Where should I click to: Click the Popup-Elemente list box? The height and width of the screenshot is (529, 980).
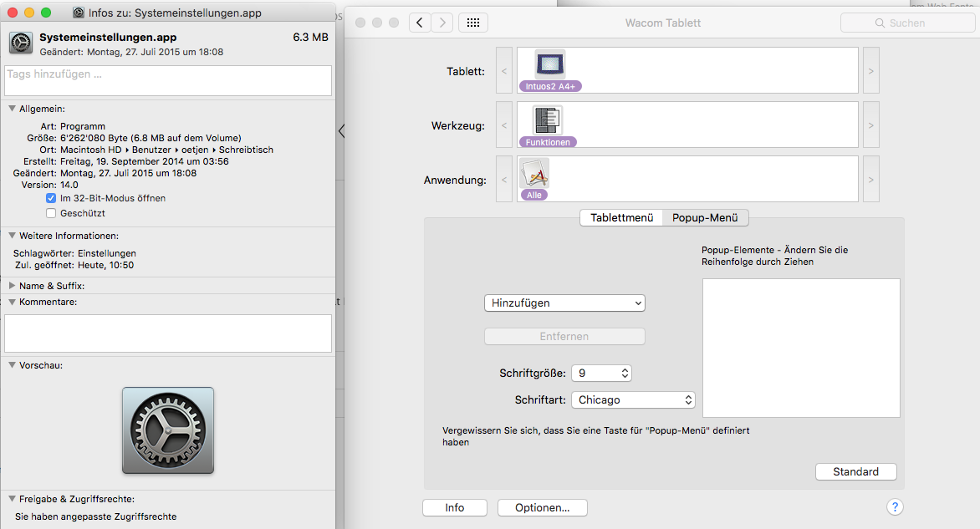(801, 348)
